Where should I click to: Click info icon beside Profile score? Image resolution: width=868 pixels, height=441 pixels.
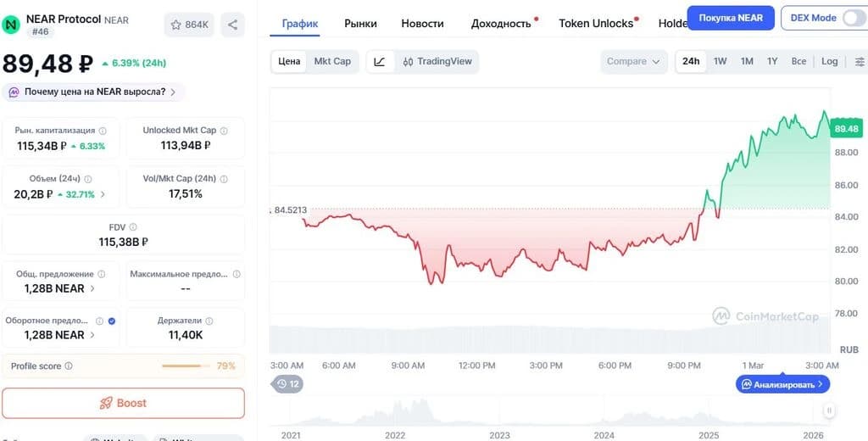coord(69,366)
